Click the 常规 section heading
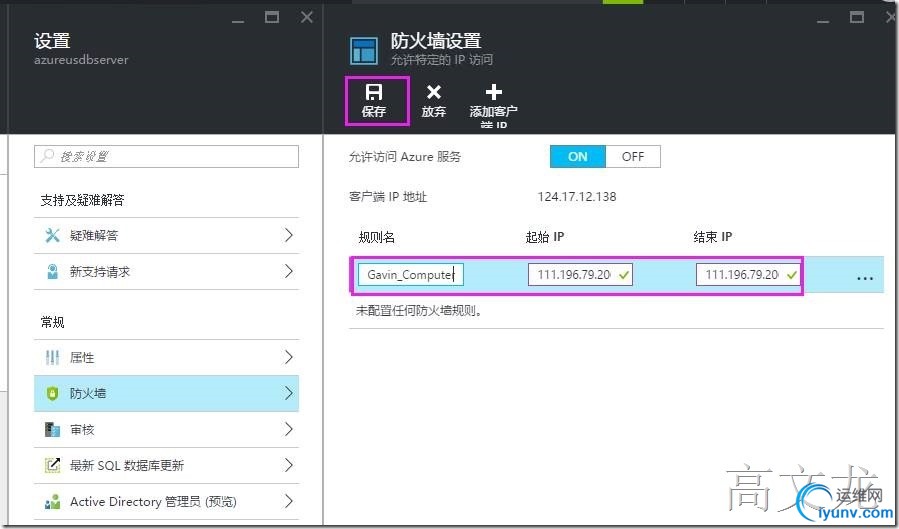The width and height of the screenshot is (899, 529). tap(52, 322)
